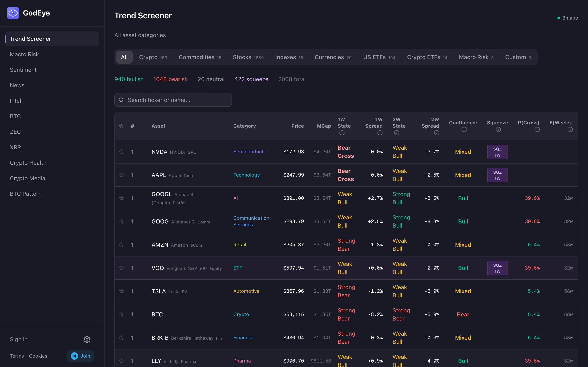This screenshot has height=367, width=588.
Task: Click the ticker search input field
Action: coord(173,100)
